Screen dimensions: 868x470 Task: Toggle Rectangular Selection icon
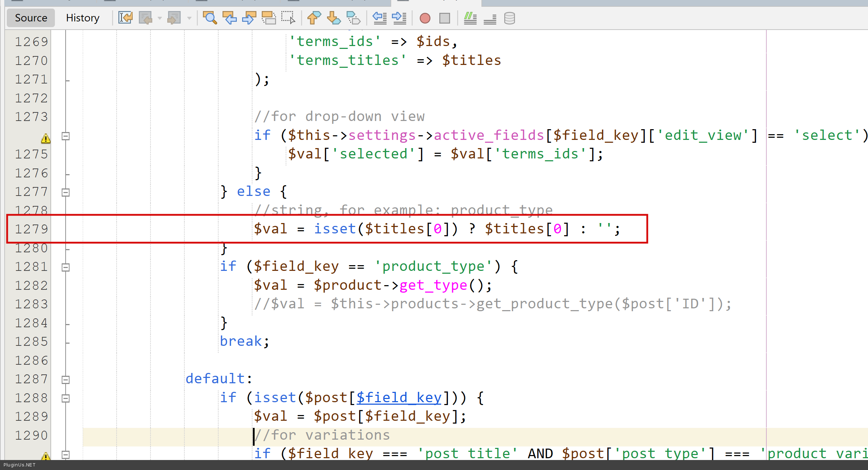[x=288, y=18]
